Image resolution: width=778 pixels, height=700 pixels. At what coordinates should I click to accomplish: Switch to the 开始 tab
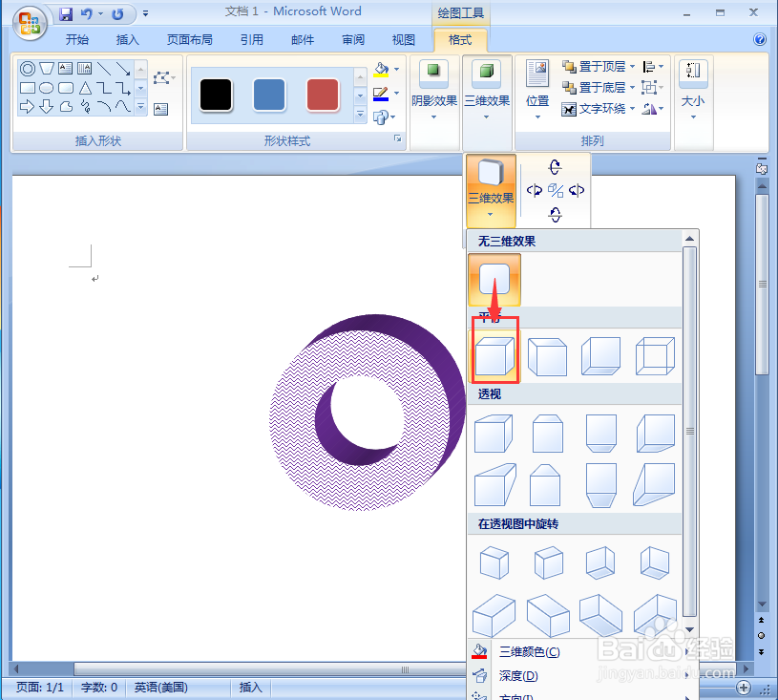tap(77, 40)
